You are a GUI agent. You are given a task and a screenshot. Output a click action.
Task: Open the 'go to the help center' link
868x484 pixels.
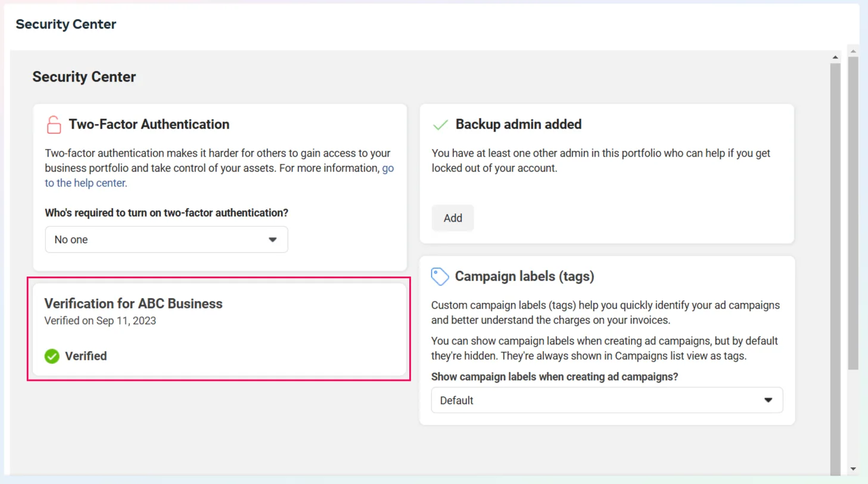[x=219, y=176]
